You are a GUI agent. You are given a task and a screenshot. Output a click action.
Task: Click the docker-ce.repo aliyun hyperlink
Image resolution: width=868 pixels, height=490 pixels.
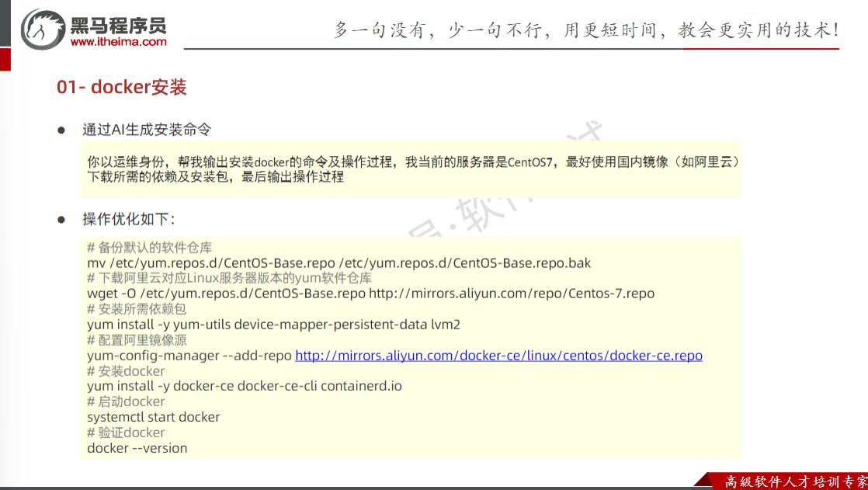click(x=498, y=356)
